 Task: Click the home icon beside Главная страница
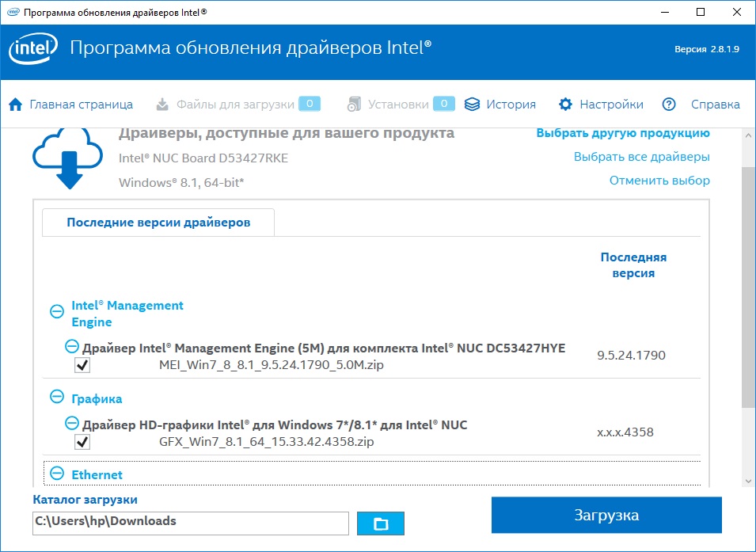point(15,105)
